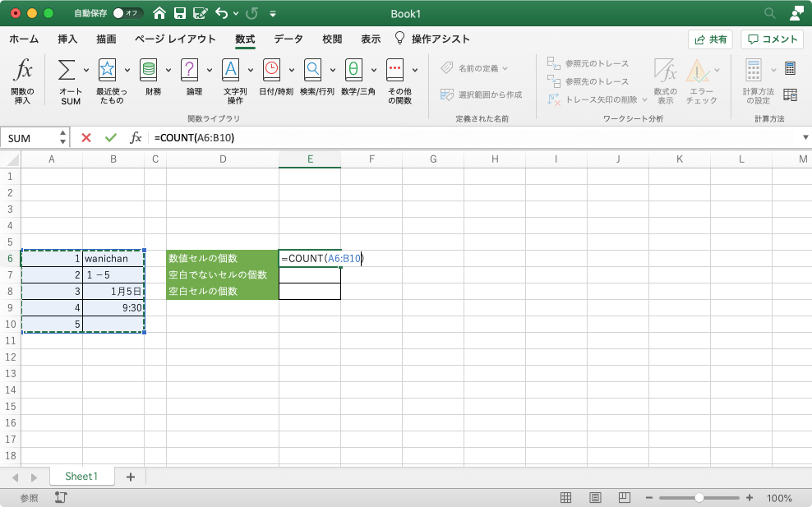Open the Date/Time (日付/時刻) functions icon
Screen dimensions: 812x507
point(272,70)
